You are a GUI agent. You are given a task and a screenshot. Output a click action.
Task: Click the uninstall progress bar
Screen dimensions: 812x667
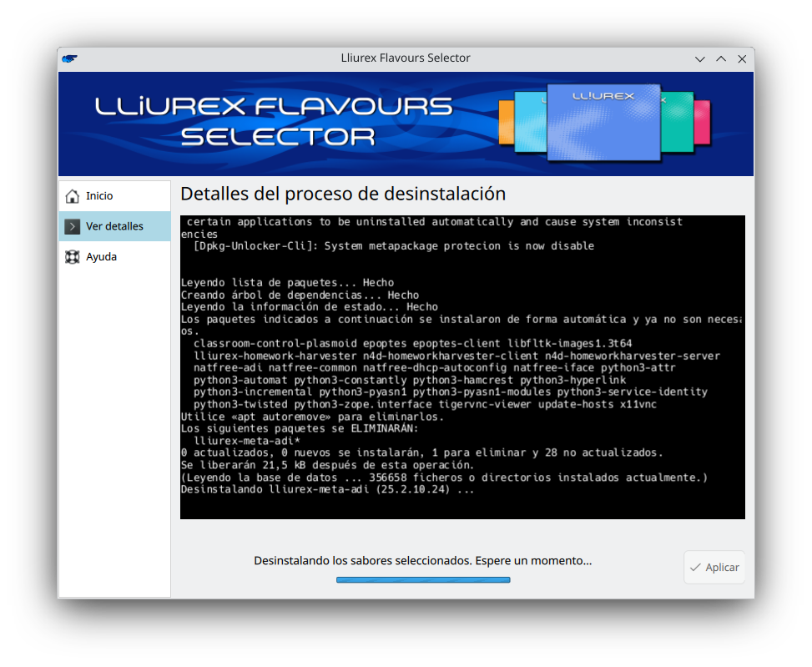coord(423,579)
